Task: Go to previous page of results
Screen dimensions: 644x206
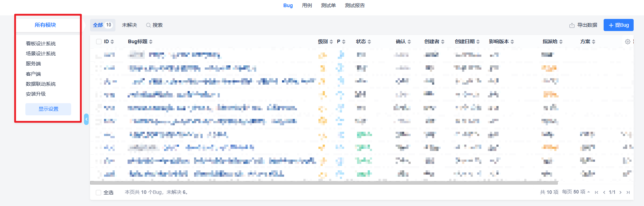Action: point(604,192)
